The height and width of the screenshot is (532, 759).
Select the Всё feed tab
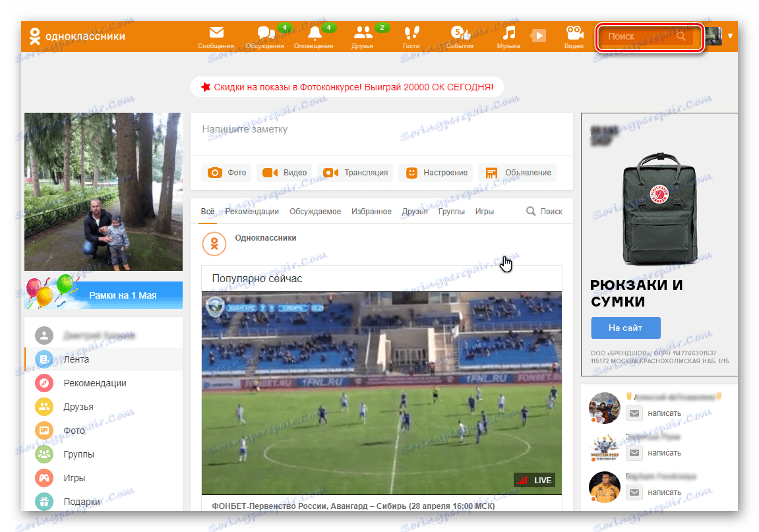pos(208,212)
